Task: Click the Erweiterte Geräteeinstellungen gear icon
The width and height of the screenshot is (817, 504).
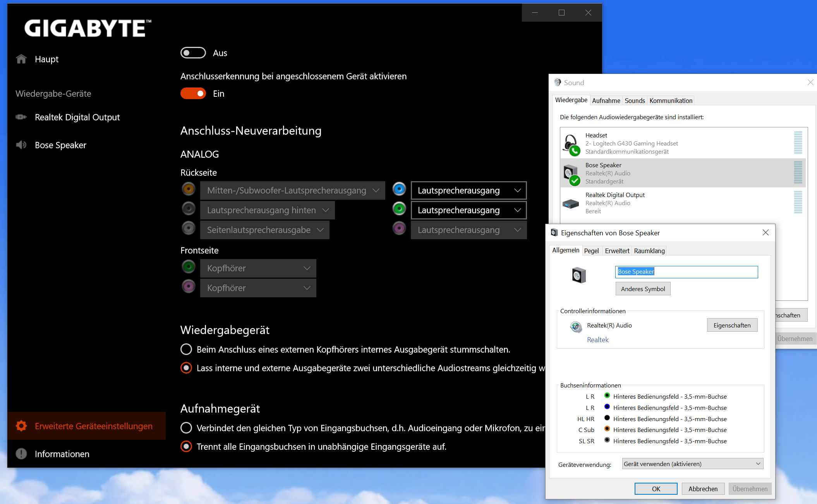Action: click(21, 426)
